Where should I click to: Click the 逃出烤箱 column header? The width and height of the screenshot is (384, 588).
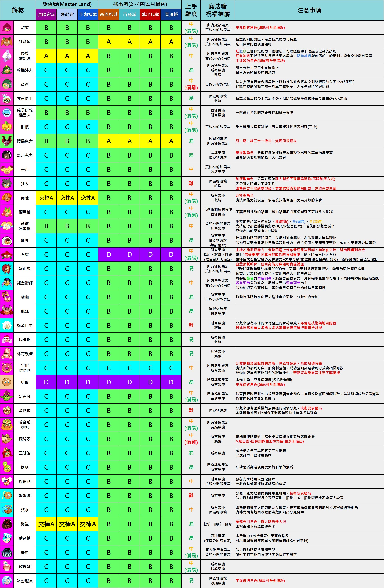(x=150, y=15)
